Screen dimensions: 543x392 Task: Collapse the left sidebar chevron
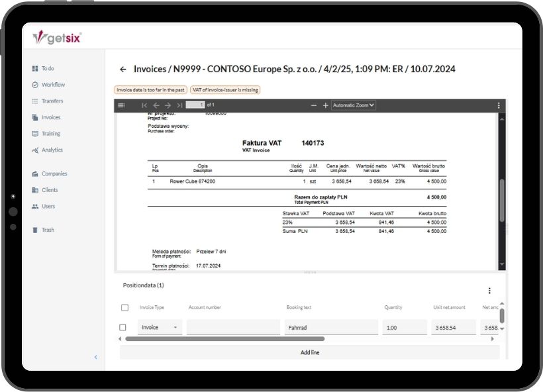point(96,357)
